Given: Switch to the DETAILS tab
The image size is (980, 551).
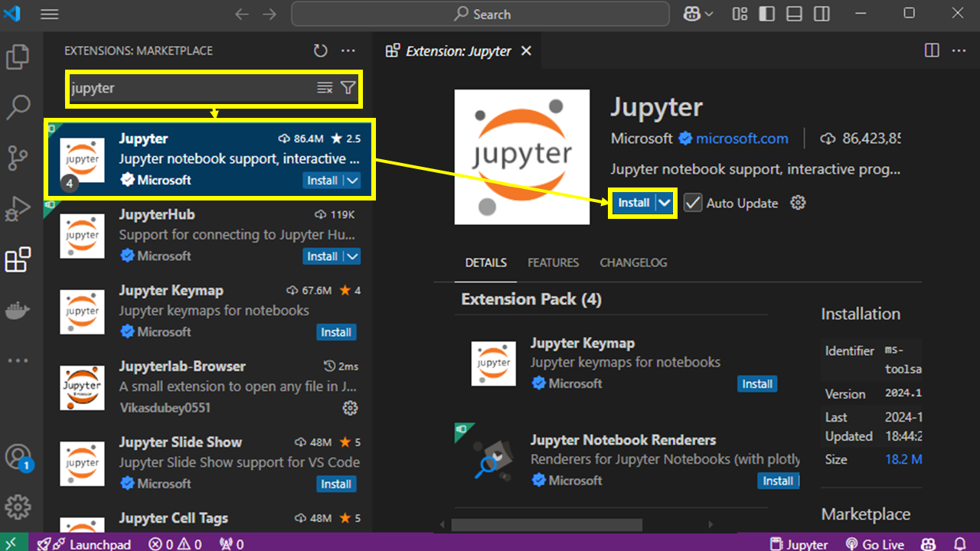Looking at the screenshot, I should (x=485, y=262).
